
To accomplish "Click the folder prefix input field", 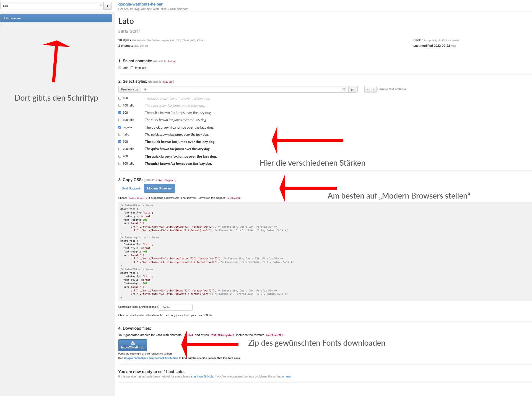I will (175, 307).
